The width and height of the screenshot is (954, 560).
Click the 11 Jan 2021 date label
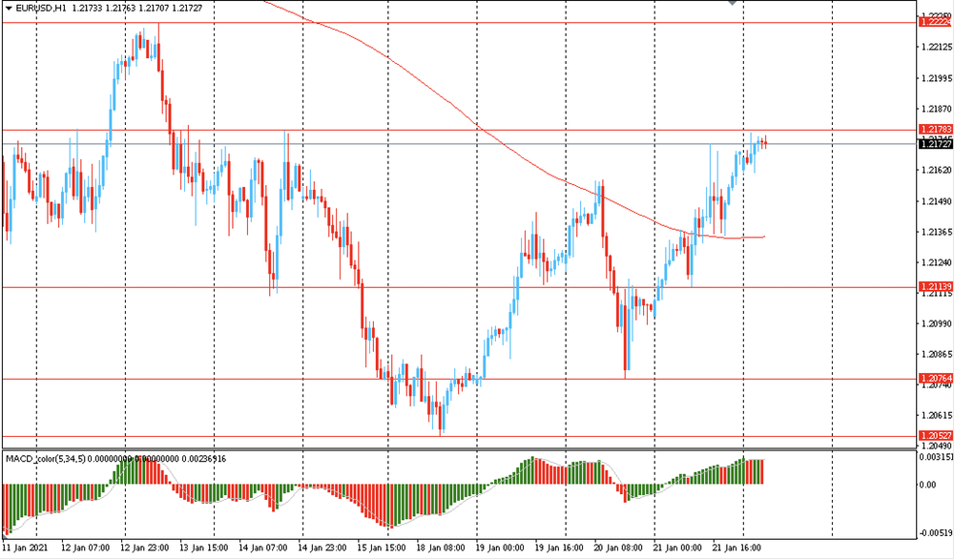[25, 548]
